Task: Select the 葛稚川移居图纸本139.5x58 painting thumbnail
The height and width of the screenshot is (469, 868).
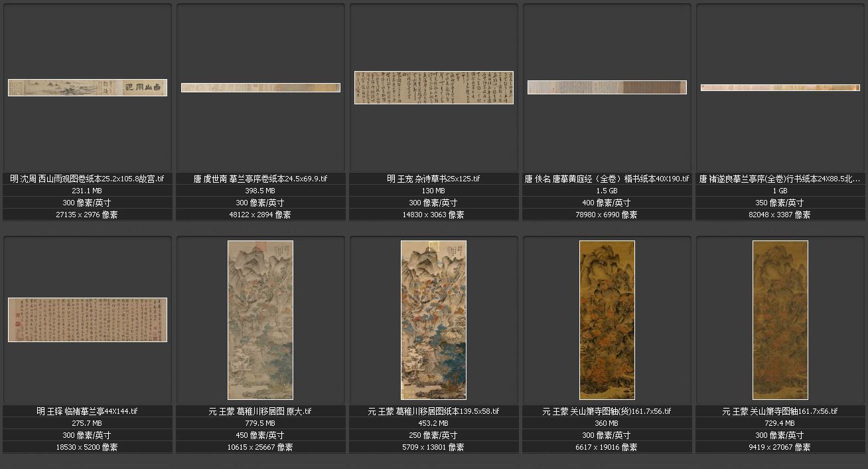Action: click(434, 320)
